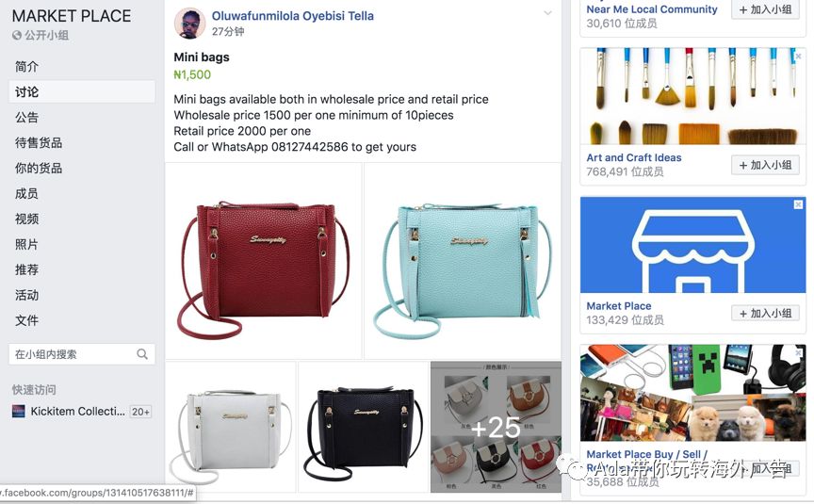
Task: Click the globe public group icon
Action: click(x=17, y=35)
